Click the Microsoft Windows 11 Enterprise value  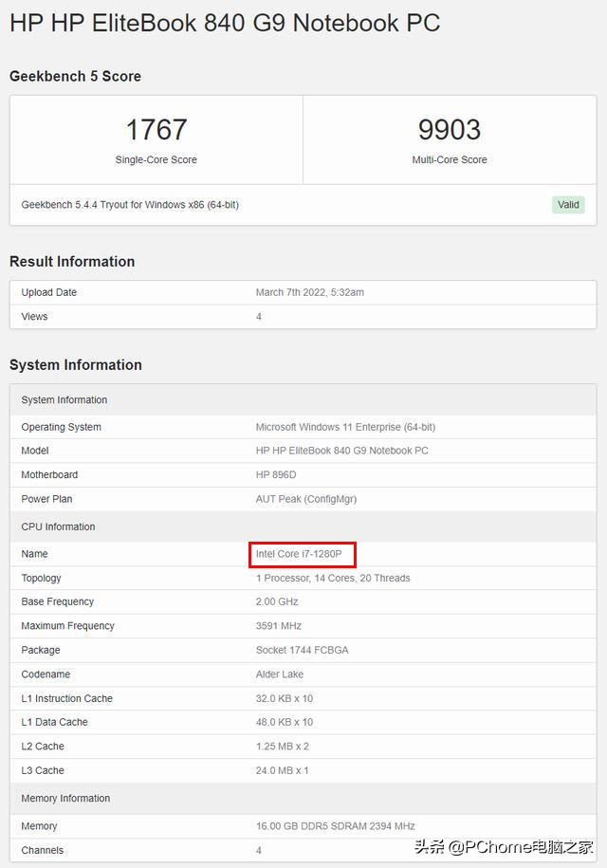point(345,427)
